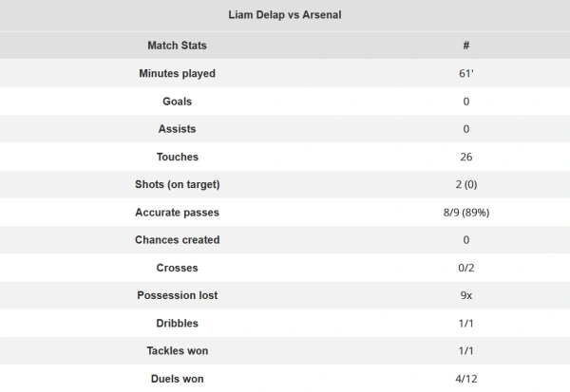Screen dimensions: 570x392
Task: Click the 61' minutes played value
Action: pos(465,73)
